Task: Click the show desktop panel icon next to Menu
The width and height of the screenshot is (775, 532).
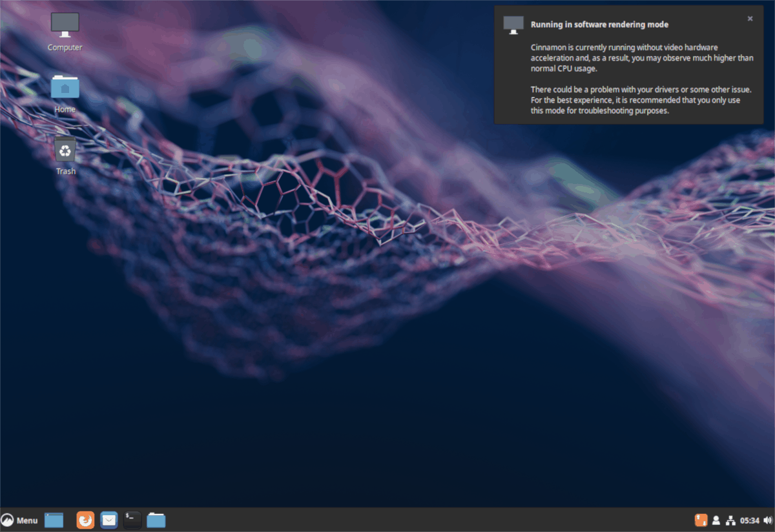Action: pos(54,520)
